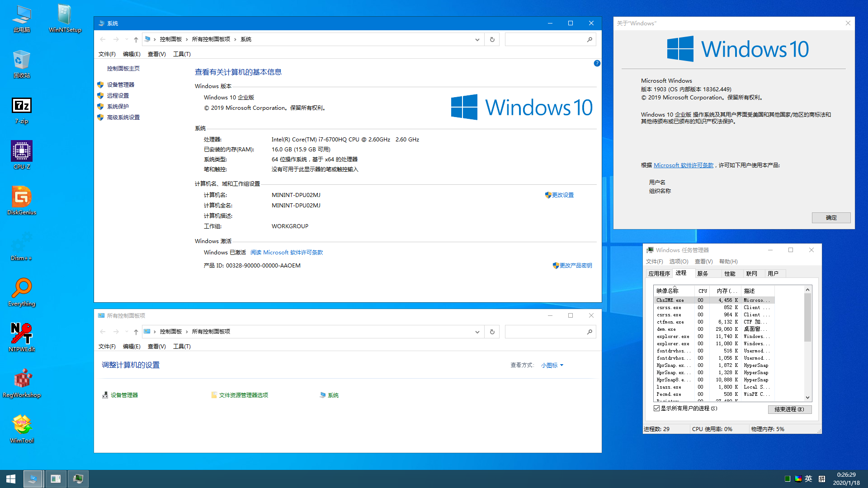
Task: Click the green tray icon in taskbar
Action: [788, 479]
